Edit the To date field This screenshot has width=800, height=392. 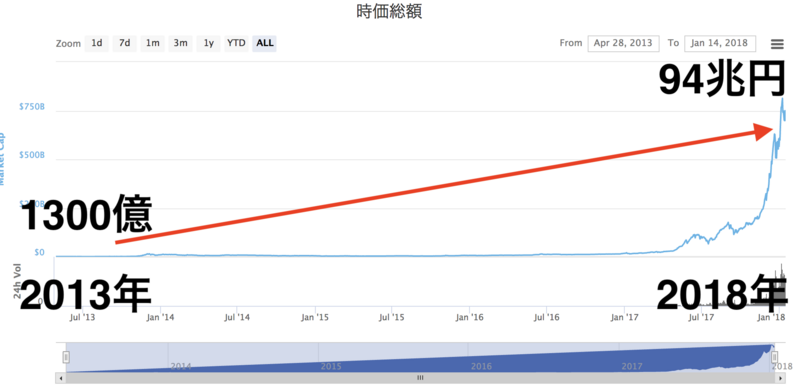coord(720,43)
